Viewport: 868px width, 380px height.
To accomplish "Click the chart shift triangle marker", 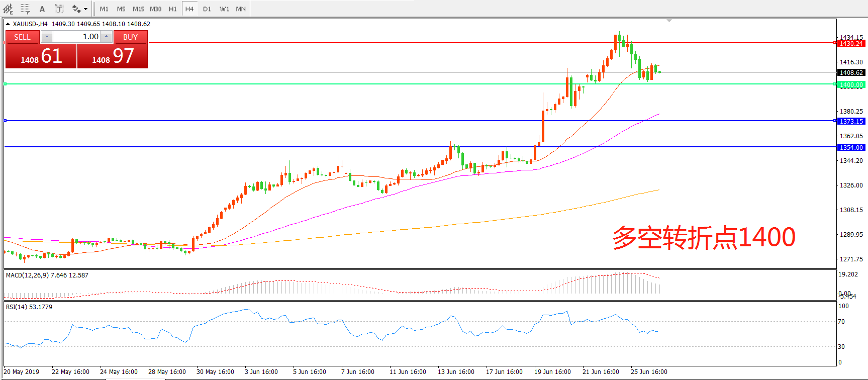I will click(669, 21).
